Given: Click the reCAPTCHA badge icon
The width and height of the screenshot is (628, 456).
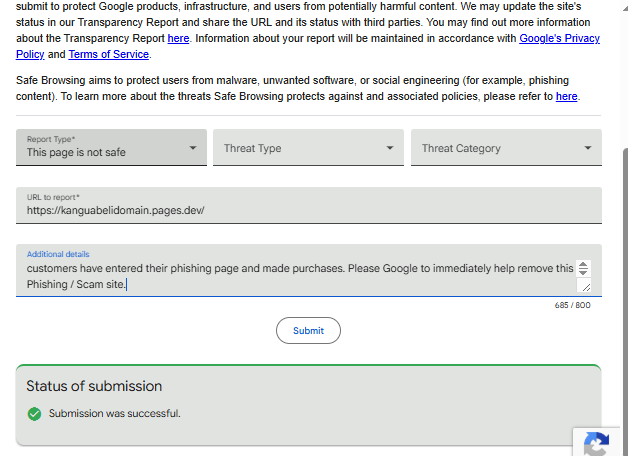Looking at the screenshot, I should point(597,445).
